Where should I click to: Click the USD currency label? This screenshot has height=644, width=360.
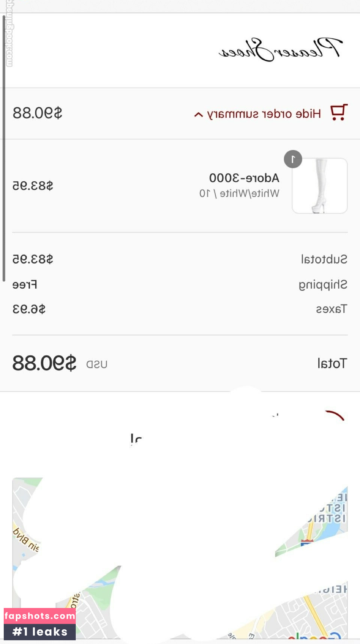click(97, 364)
